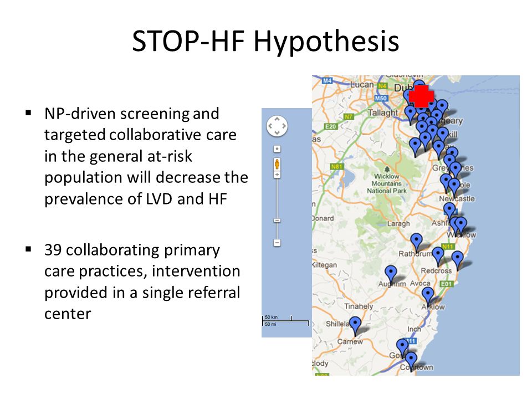Select the map pin at Aughrim
This screenshot has height=399, width=532.
[x=391, y=274]
